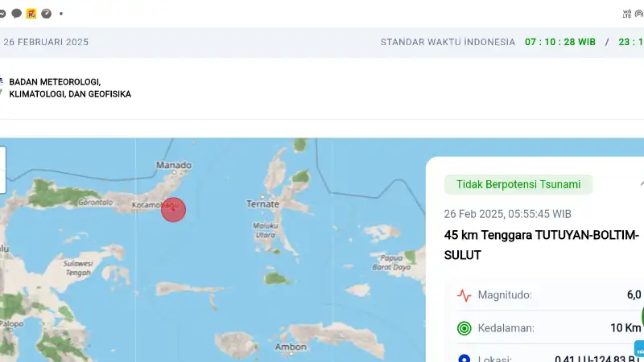This screenshot has width=644, height=362.
Task: Click the depth value 10 Km
Action: 625,328
